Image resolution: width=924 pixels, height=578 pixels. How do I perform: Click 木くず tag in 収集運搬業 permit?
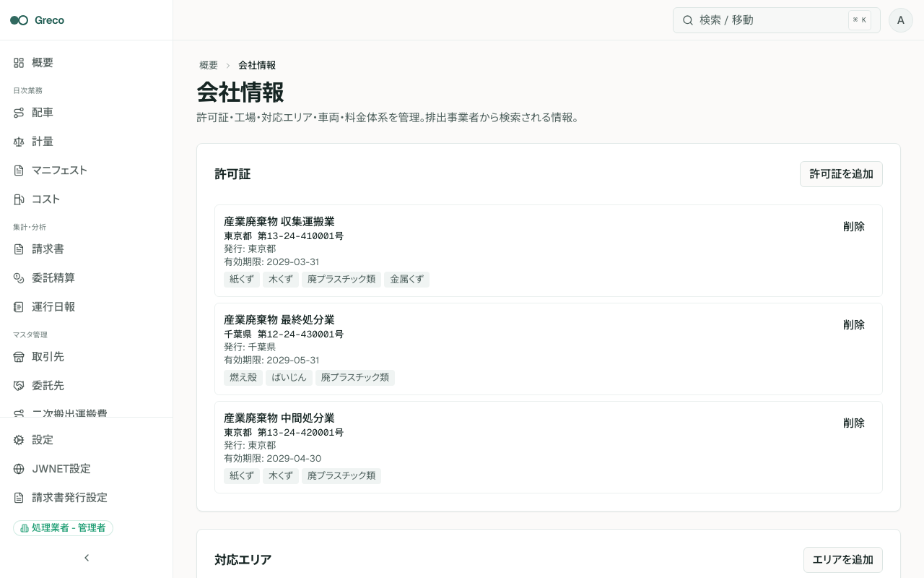[x=281, y=280]
